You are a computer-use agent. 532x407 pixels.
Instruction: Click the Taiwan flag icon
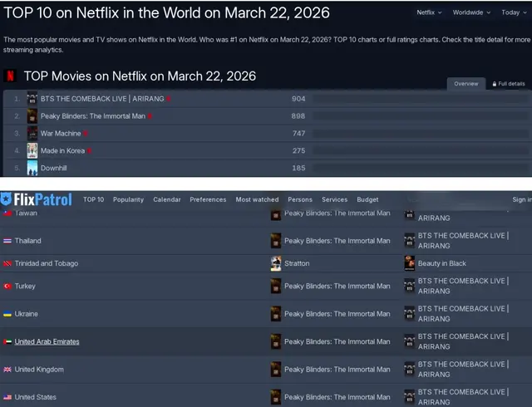(x=7, y=213)
